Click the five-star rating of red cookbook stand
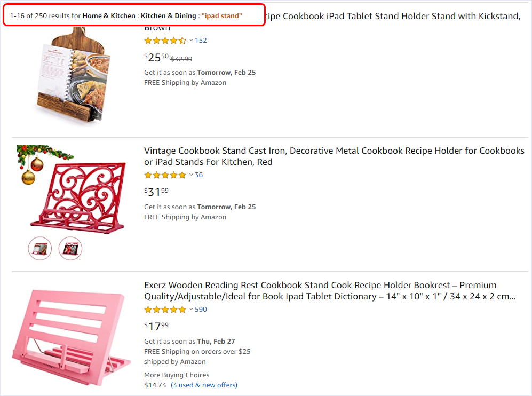The height and width of the screenshot is (396, 532). pos(165,175)
